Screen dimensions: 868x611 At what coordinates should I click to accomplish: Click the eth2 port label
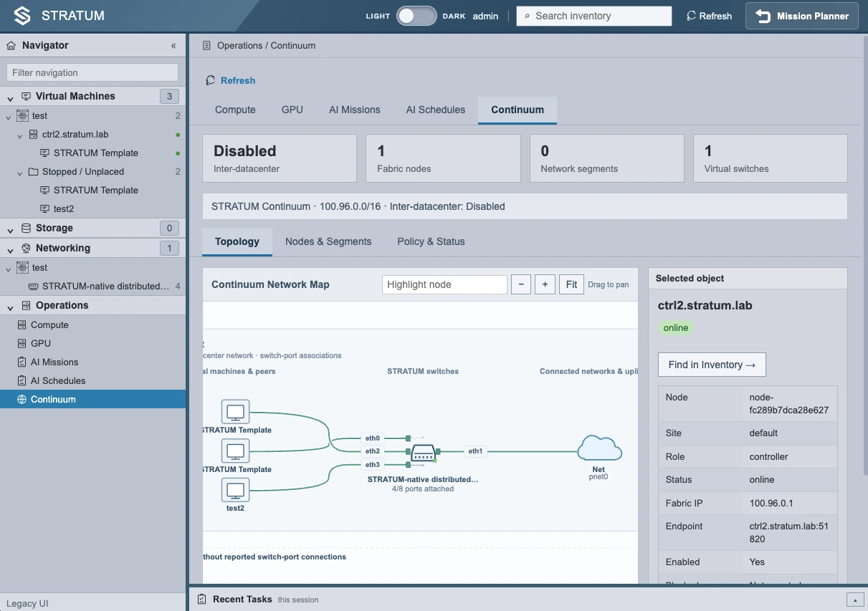(372, 451)
